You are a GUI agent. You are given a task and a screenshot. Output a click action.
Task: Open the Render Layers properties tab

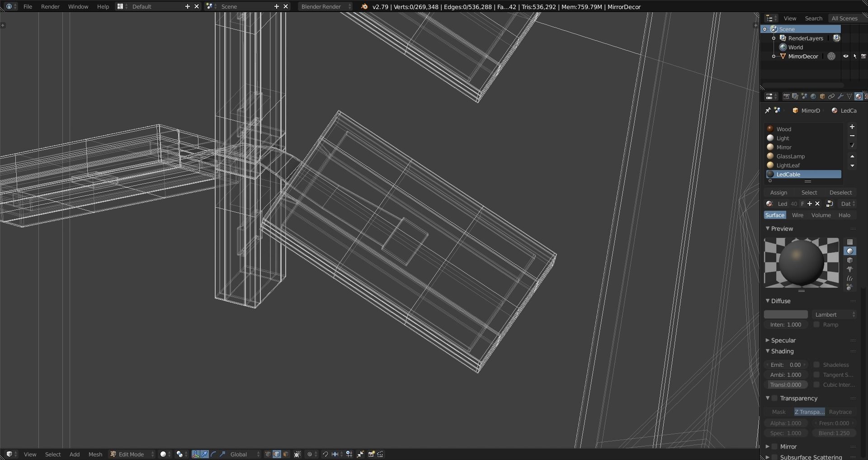tap(795, 96)
